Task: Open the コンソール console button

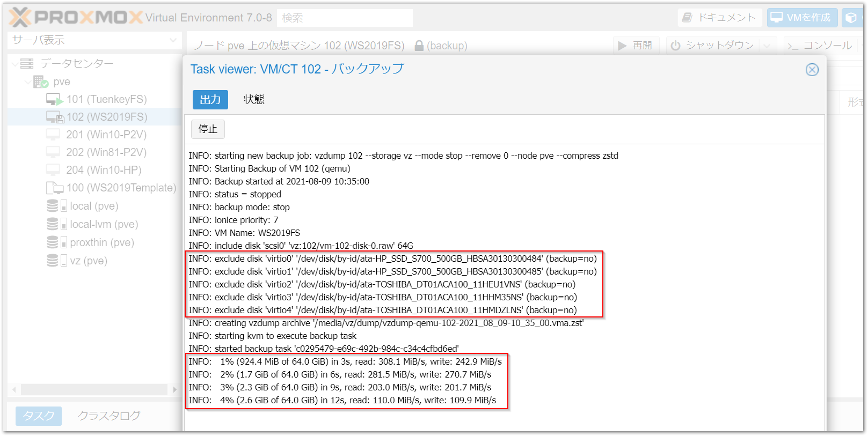Action: coord(820,46)
